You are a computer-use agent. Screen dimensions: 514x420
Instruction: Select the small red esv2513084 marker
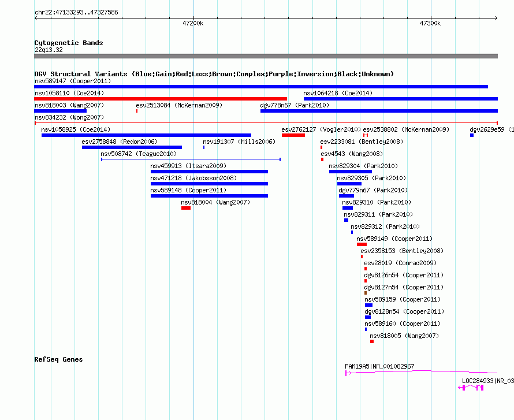click(x=137, y=111)
